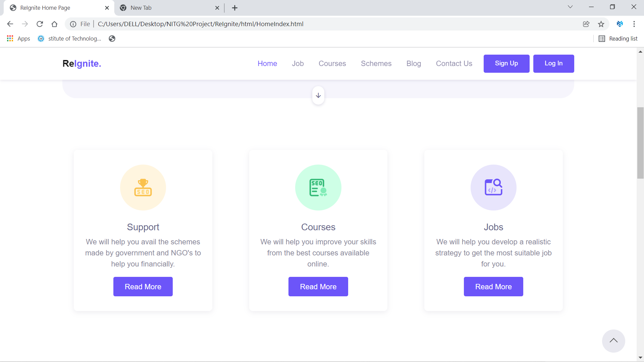644x362 pixels.
Task: Click the browser reload icon
Action: tap(40, 24)
